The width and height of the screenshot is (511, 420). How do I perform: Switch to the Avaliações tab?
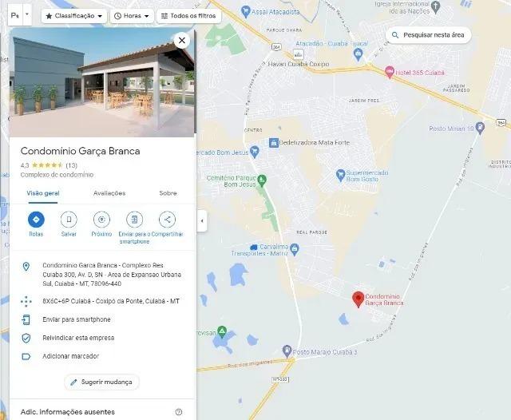click(109, 193)
